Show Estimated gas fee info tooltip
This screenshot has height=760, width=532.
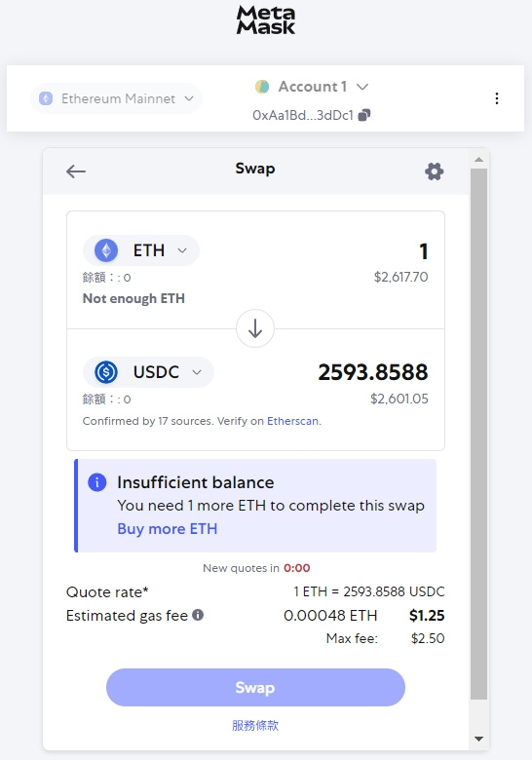(x=198, y=615)
